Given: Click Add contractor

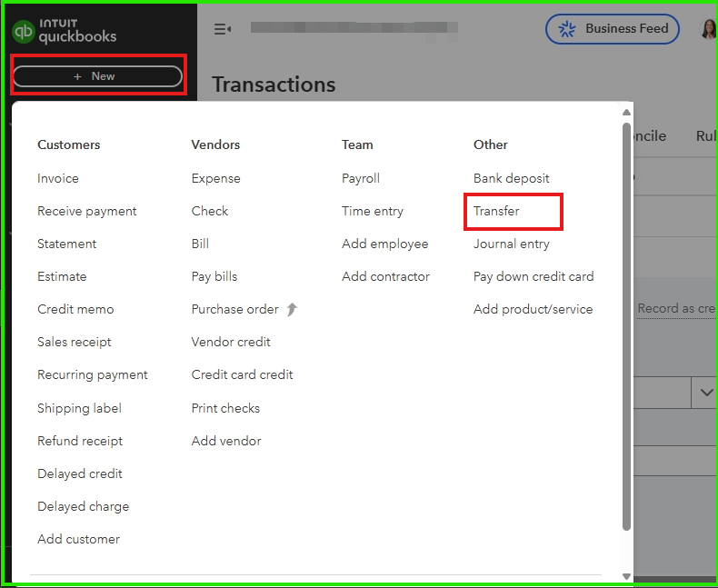Looking at the screenshot, I should point(386,276).
